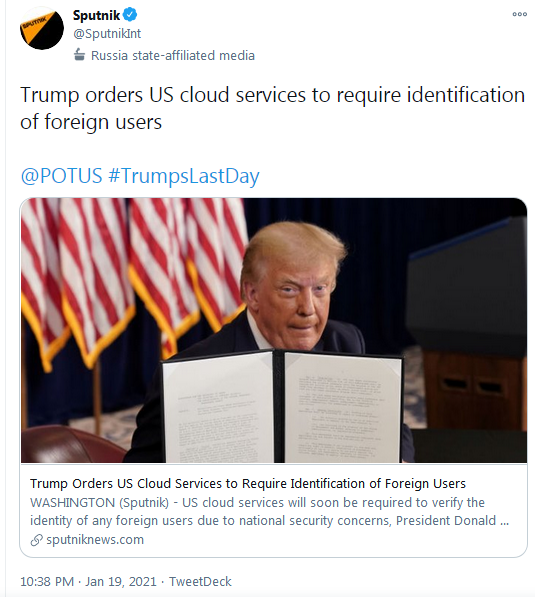Click the document folder held in photo
The width and height of the screenshot is (535, 597).
(283, 406)
